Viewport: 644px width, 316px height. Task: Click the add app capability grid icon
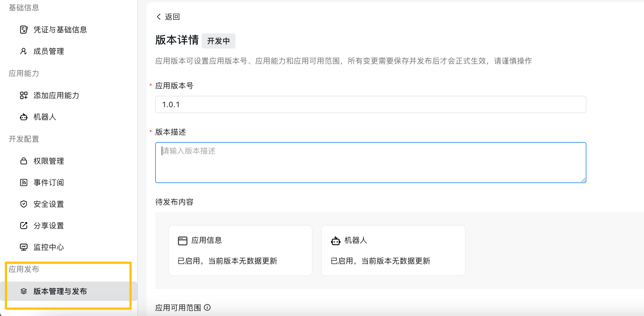point(24,95)
